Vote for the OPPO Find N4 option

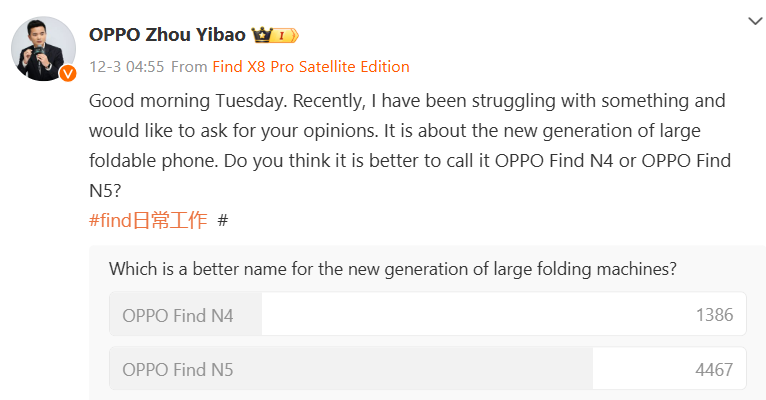click(427, 314)
